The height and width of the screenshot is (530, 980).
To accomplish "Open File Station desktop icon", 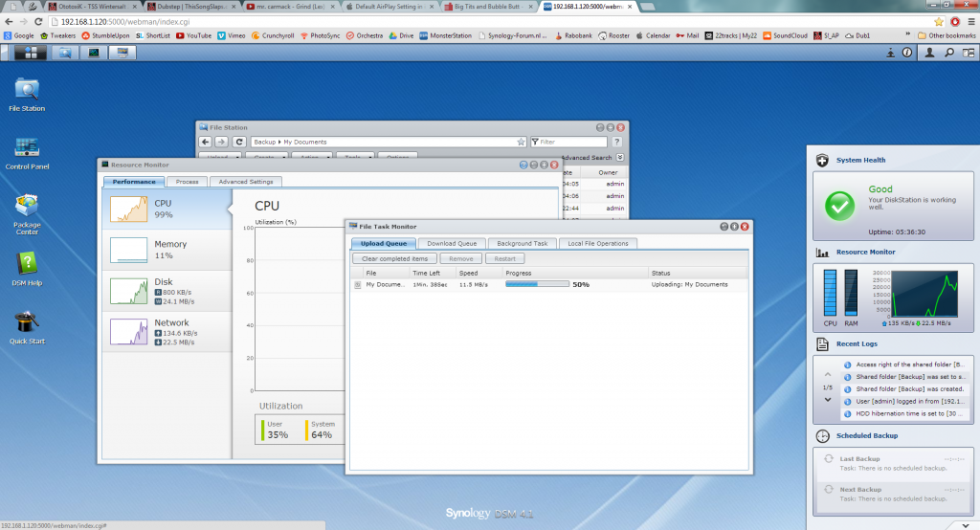I will click(27, 93).
